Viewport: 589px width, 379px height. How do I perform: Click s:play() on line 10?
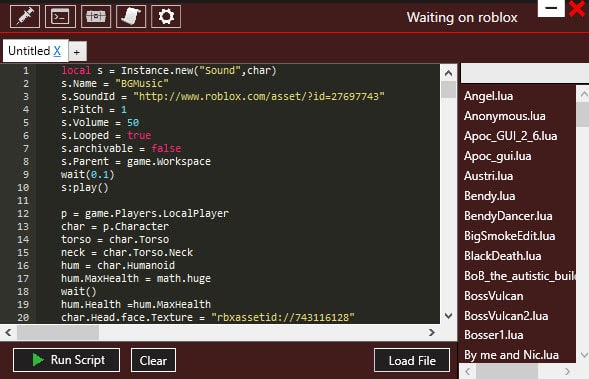(85, 187)
